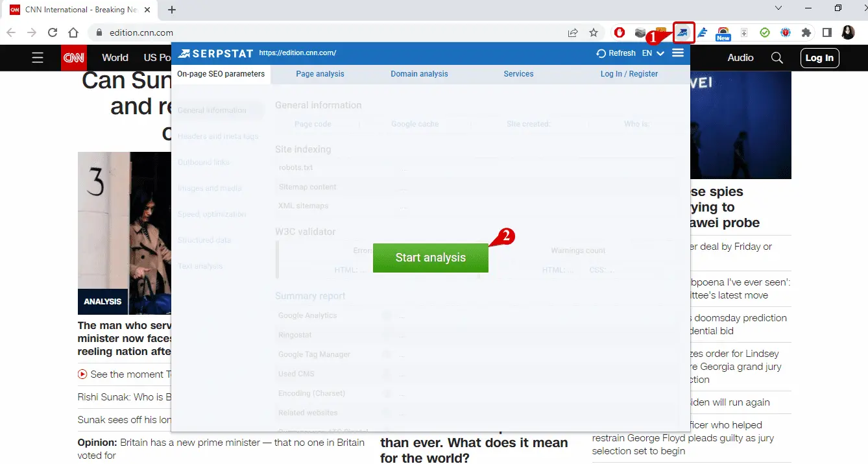This screenshot has width=868, height=464.
Task: Open the Huawei silhouette story image
Action: (x=741, y=125)
